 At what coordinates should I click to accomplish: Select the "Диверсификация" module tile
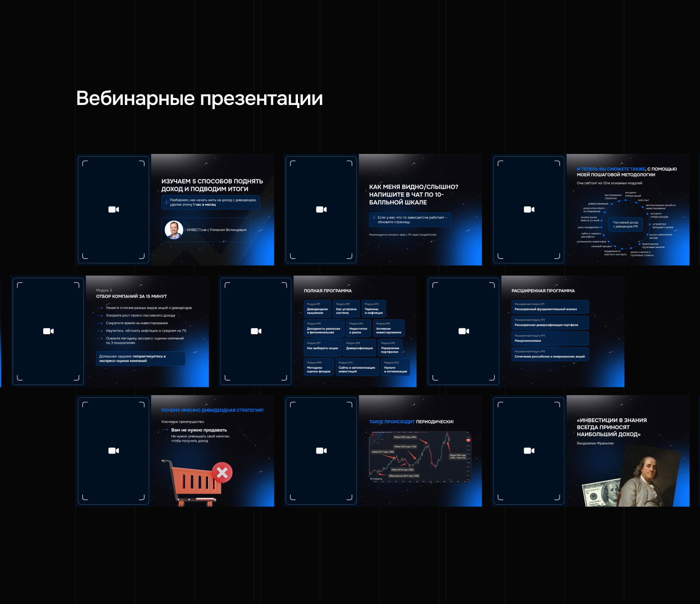pos(360,348)
